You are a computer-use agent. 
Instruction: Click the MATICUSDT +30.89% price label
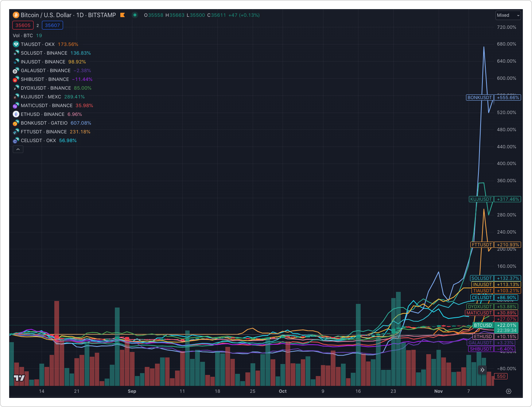coord(492,313)
